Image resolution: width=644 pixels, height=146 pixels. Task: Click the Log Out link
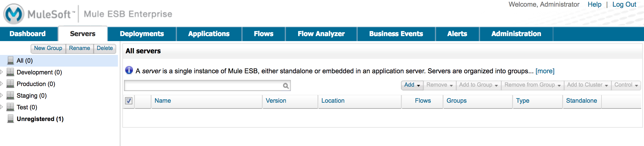click(x=624, y=4)
